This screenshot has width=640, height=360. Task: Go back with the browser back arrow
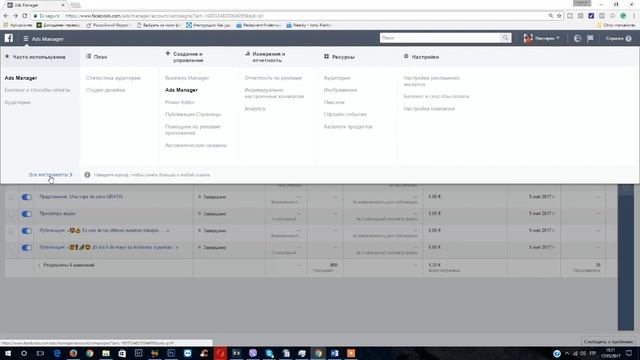pos(6,16)
